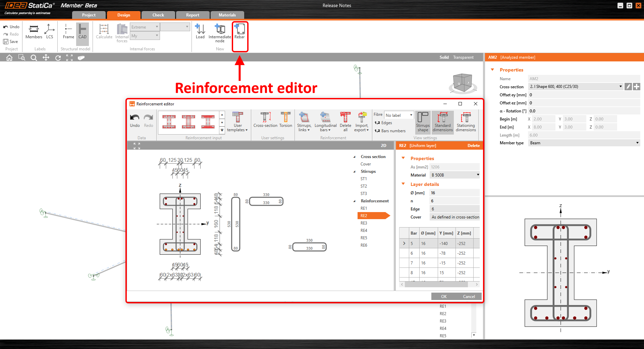The width and height of the screenshot is (644, 349).
Task: Select RE4 in the reinforcement tree
Action: point(364,231)
